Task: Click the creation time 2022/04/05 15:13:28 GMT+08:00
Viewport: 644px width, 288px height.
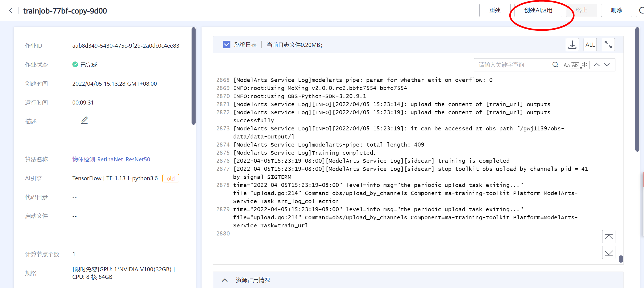Action: click(x=115, y=84)
